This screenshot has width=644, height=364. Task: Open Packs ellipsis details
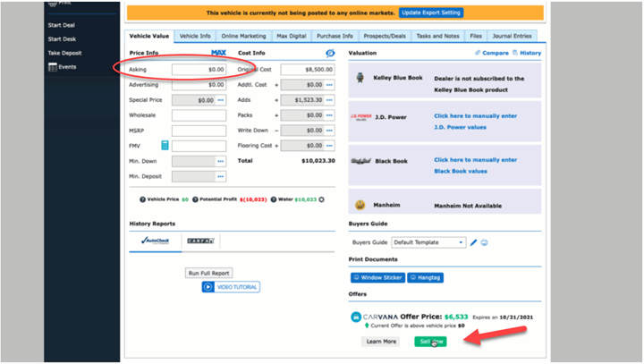(x=329, y=115)
